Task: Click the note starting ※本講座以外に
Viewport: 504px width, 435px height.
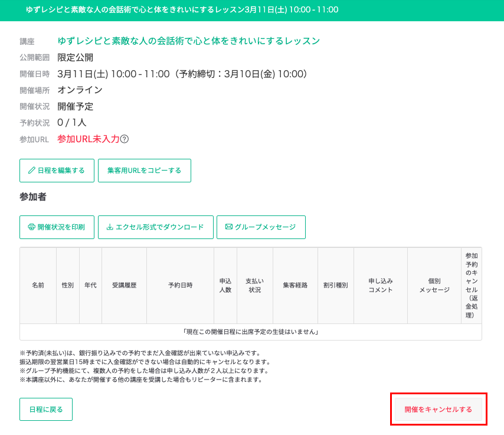Action: point(142,380)
